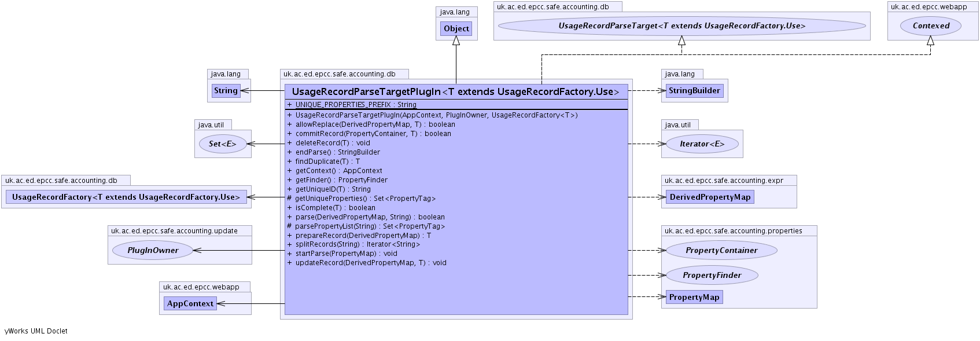The image size is (980, 341).
Task: Select the Iterator<E> interface ellipse
Action: [702, 144]
